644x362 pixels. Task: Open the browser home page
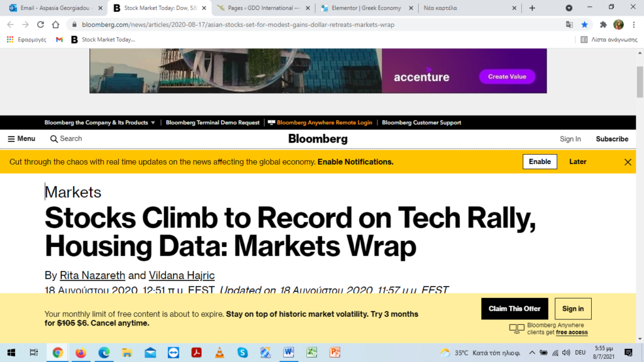click(x=55, y=25)
